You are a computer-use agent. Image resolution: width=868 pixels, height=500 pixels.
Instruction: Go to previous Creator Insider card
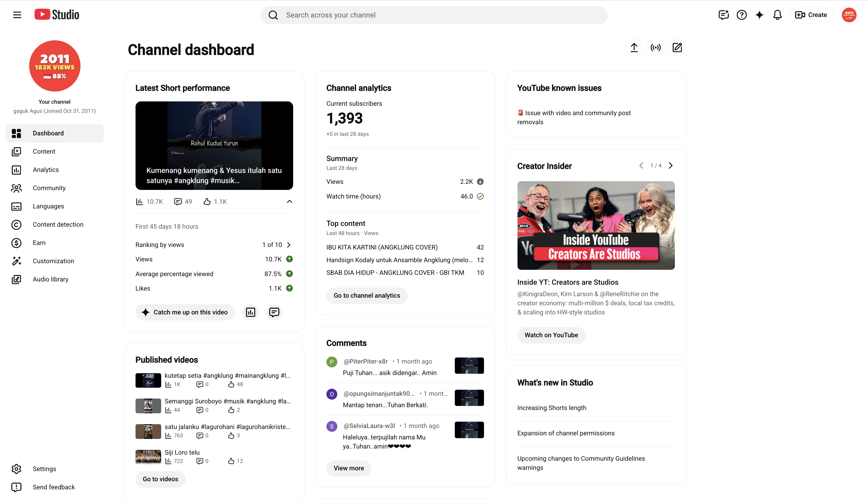point(641,166)
